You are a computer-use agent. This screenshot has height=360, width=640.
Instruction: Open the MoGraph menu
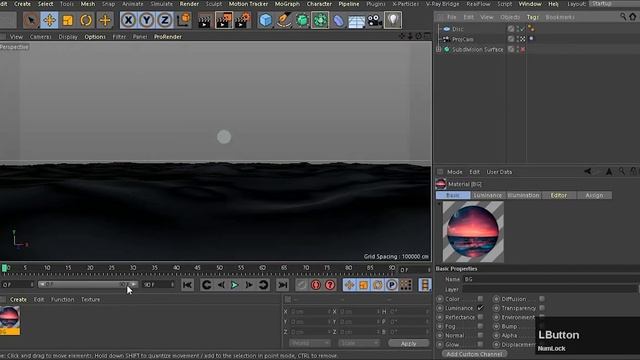tap(287, 4)
